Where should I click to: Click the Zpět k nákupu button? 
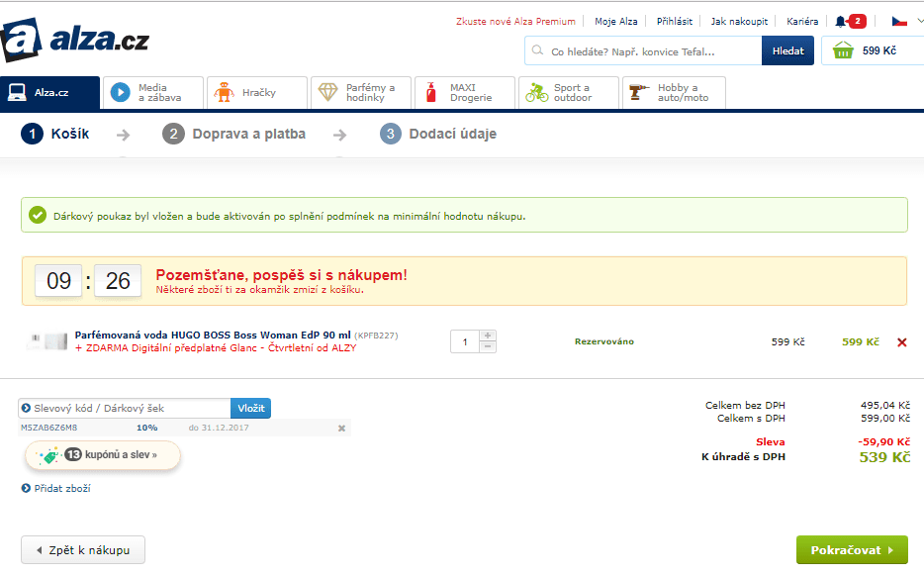click(x=83, y=550)
